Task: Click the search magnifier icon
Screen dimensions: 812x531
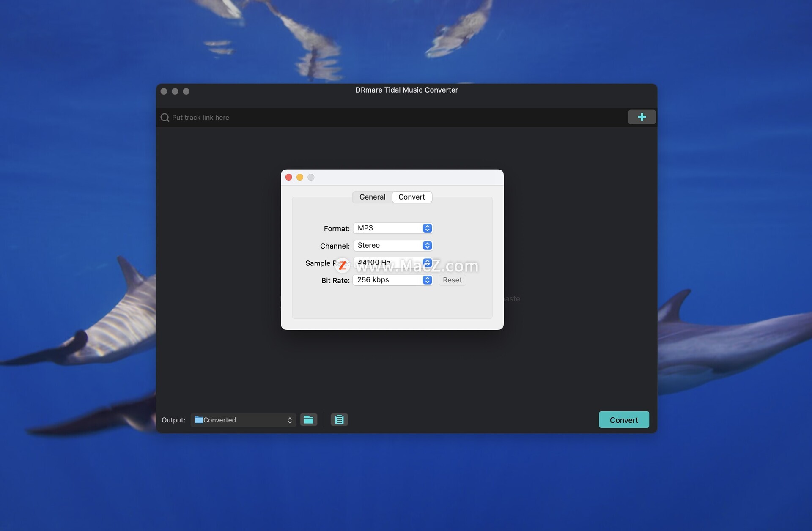Action: coord(165,118)
